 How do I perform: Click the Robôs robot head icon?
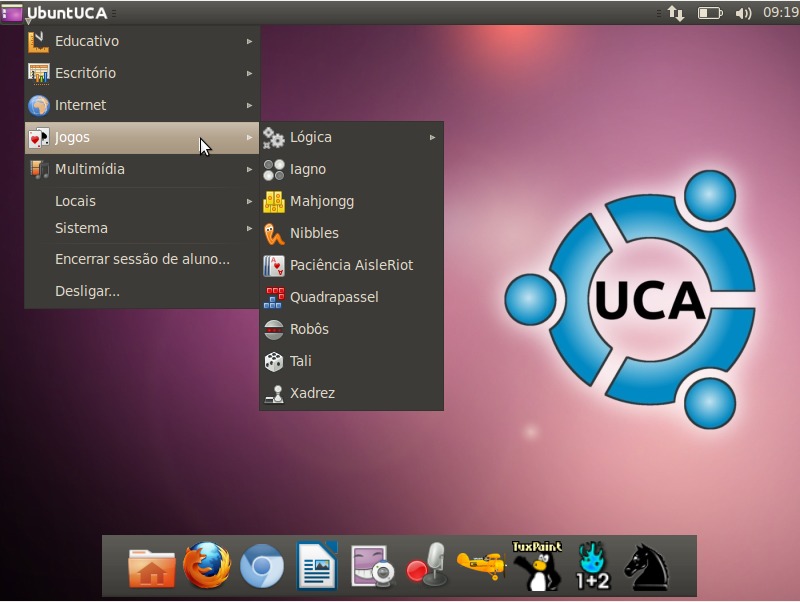pyautogui.click(x=274, y=330)
